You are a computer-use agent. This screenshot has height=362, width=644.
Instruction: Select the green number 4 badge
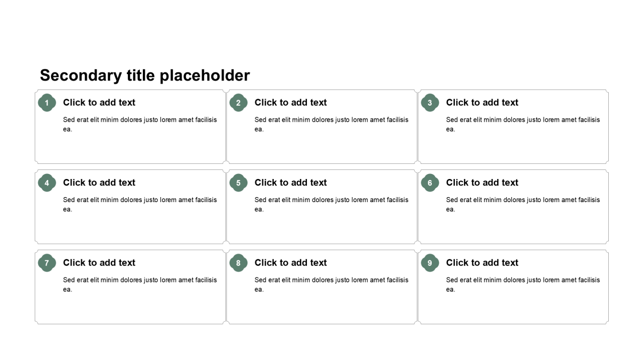pyautogui.click(x=47, y=183)
